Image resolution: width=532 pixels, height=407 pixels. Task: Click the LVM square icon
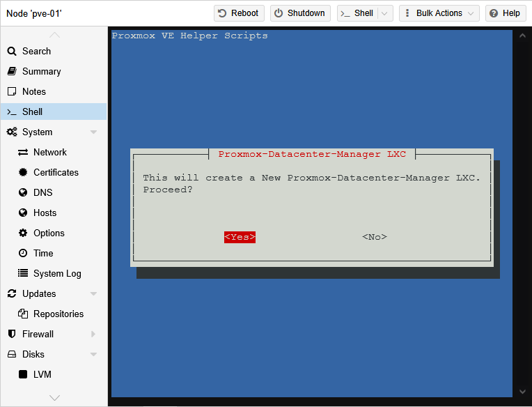(23, 374)
